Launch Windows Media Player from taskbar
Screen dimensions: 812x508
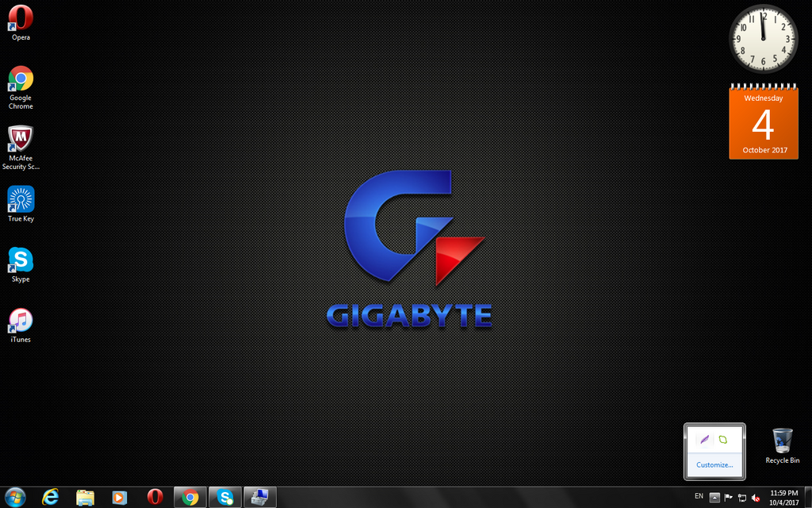pyautogui.click(x=120, y=498)
